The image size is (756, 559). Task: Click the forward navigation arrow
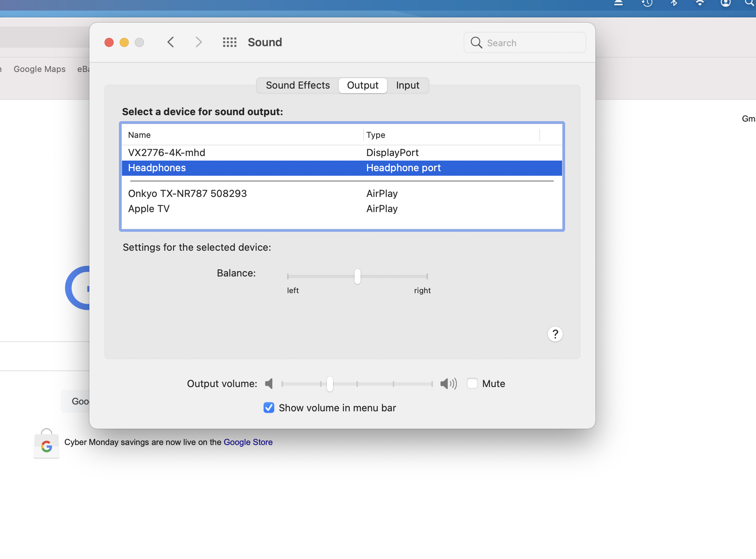pyautogui.click(x=198, y=42)
